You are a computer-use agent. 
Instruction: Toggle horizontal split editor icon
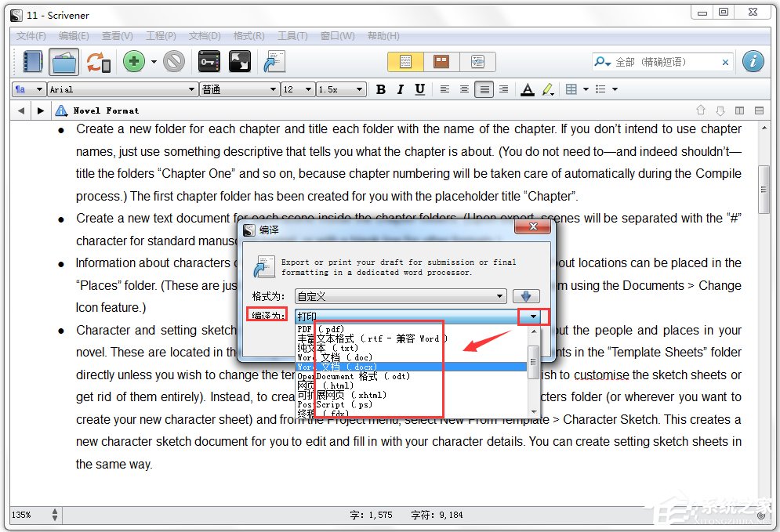point(759,110)
